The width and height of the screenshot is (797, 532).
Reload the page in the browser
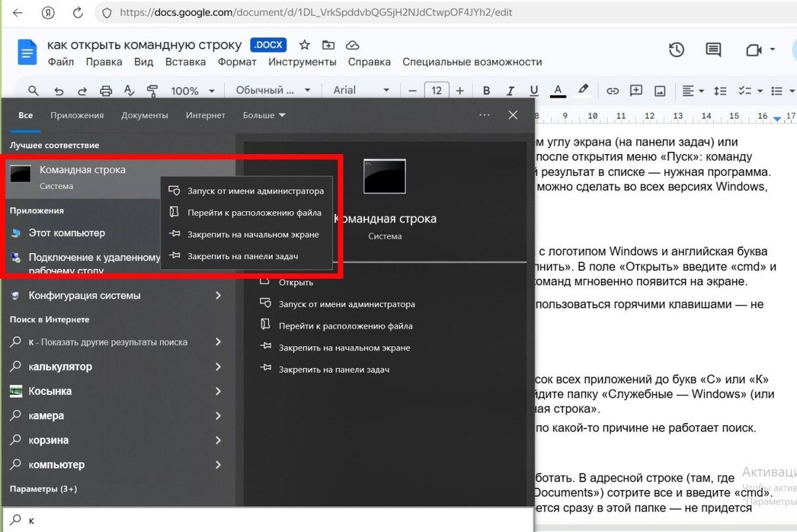click(x=78, y=13)
